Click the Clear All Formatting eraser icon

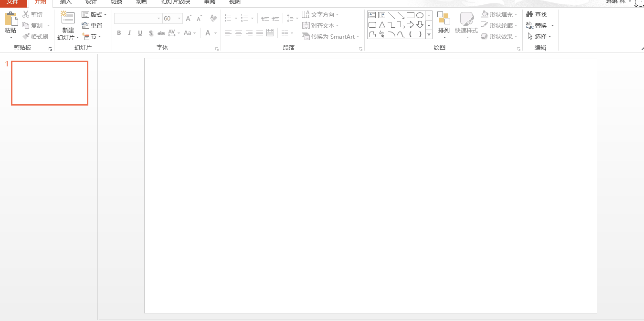pyautogui.click(x=213, y=19)
